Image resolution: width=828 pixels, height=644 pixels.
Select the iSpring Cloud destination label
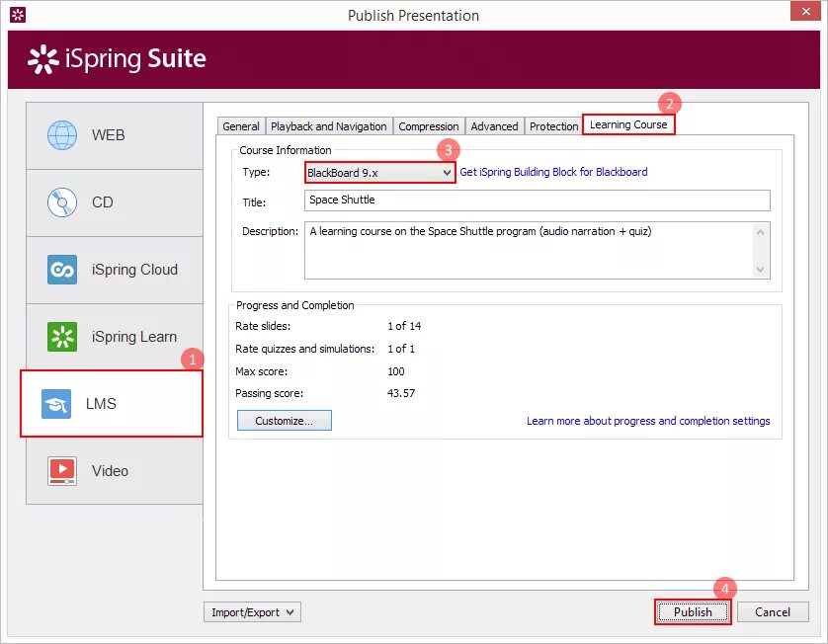coord(134,270)
